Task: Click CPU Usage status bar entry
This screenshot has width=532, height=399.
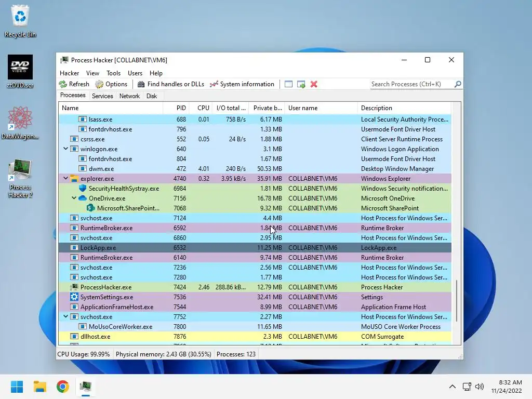Action: pos(84,354)
